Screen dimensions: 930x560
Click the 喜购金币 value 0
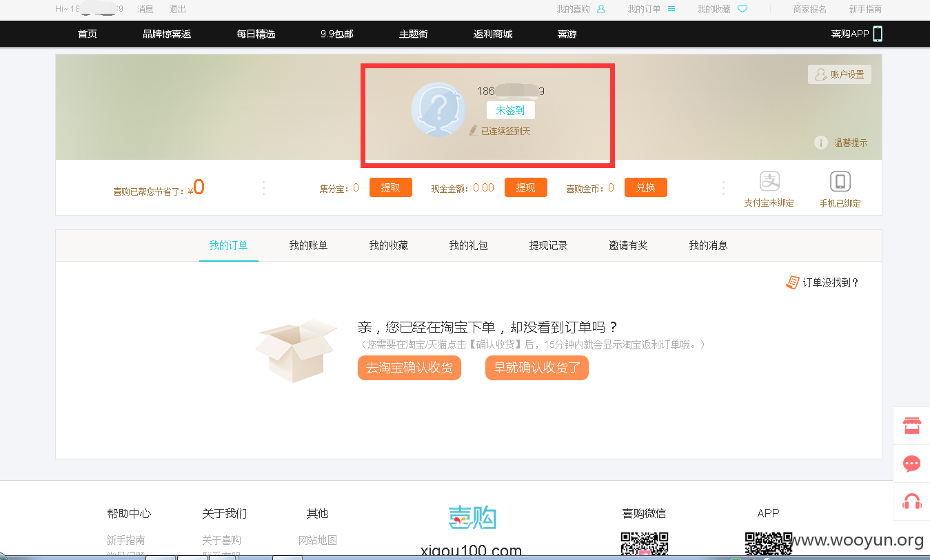[x=611, y=187]
